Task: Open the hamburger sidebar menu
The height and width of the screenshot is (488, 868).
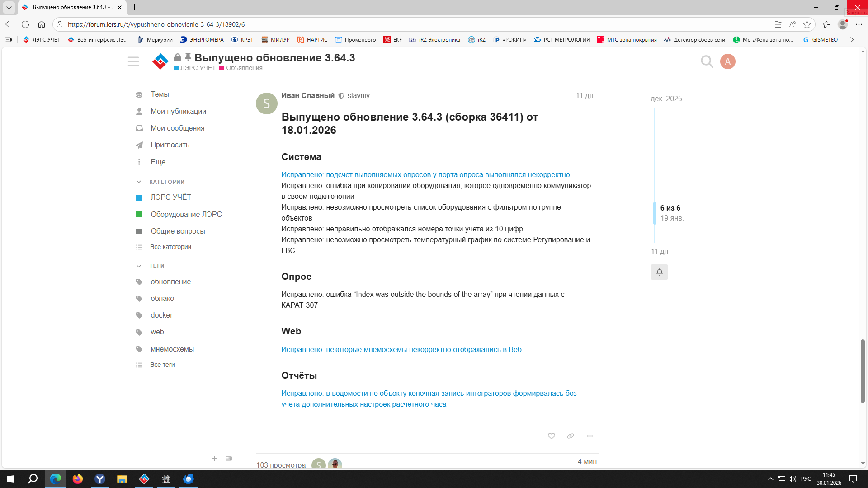Action: pos(133,61)
